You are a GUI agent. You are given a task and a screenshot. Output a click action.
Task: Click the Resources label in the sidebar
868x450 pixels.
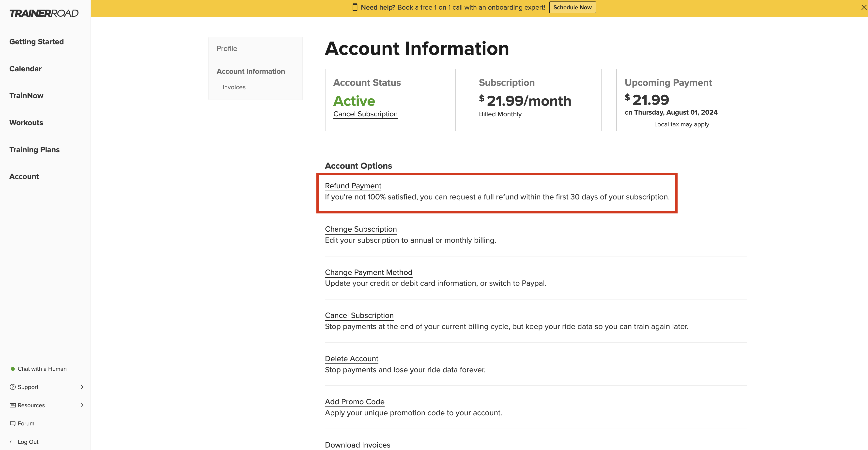pyautogui.click(x=31, y=405)
